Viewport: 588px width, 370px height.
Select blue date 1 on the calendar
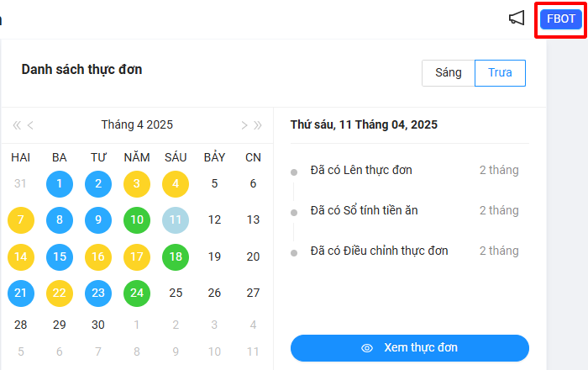tap(60, 183)
